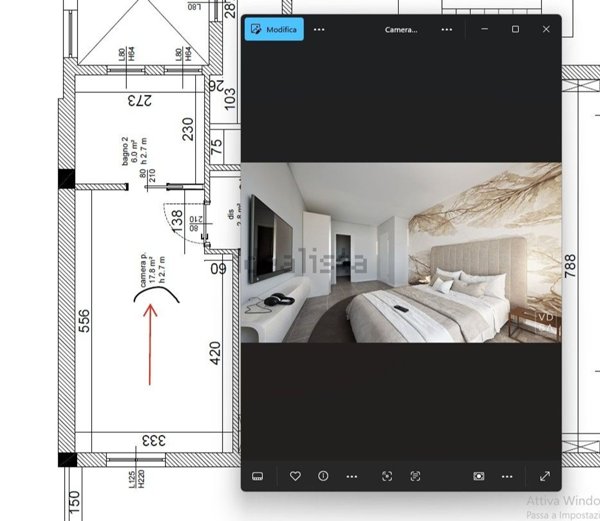Click the Camera file name title
600x521 pixels.
(x=401, y=30)
